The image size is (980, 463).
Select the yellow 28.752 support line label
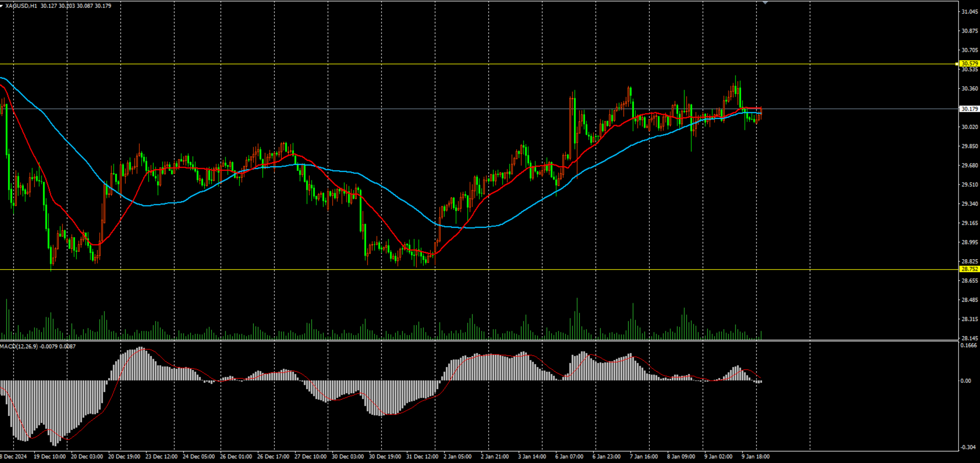pyautogui.click(x=970, y=269)
